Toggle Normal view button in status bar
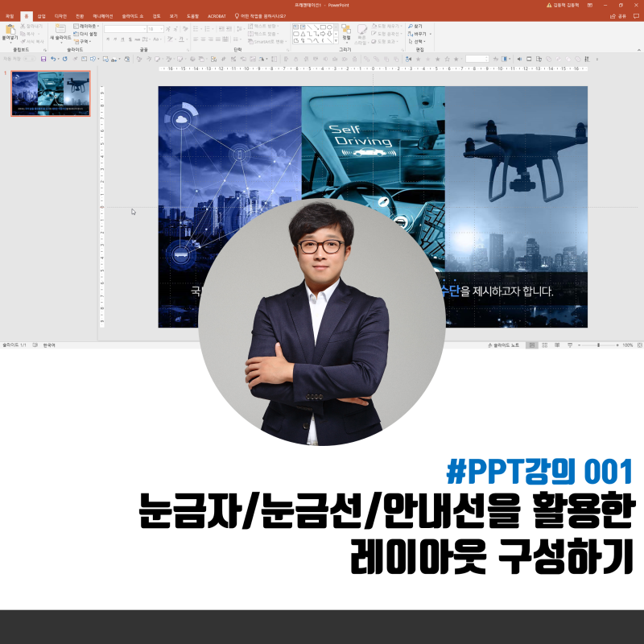The width and height of the screenshot is (644, 644). pos(532,345)
